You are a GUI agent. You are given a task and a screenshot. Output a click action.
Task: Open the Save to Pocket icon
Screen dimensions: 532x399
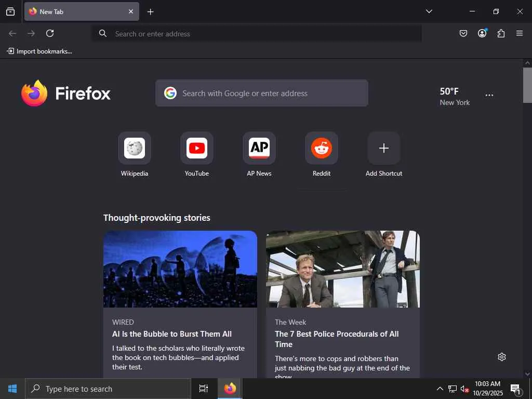463,33
